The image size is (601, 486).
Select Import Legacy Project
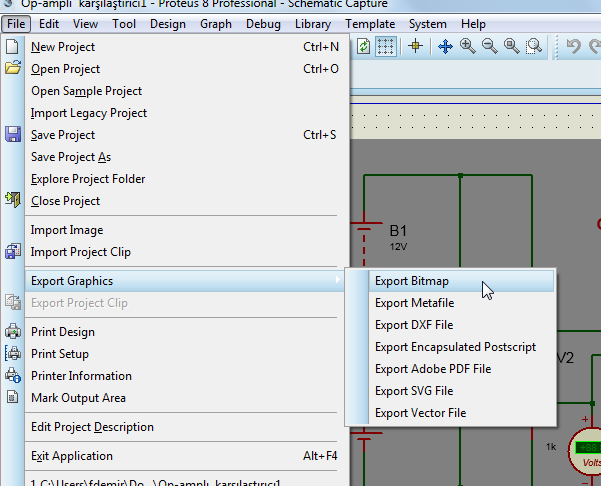[x=187, y=113]
